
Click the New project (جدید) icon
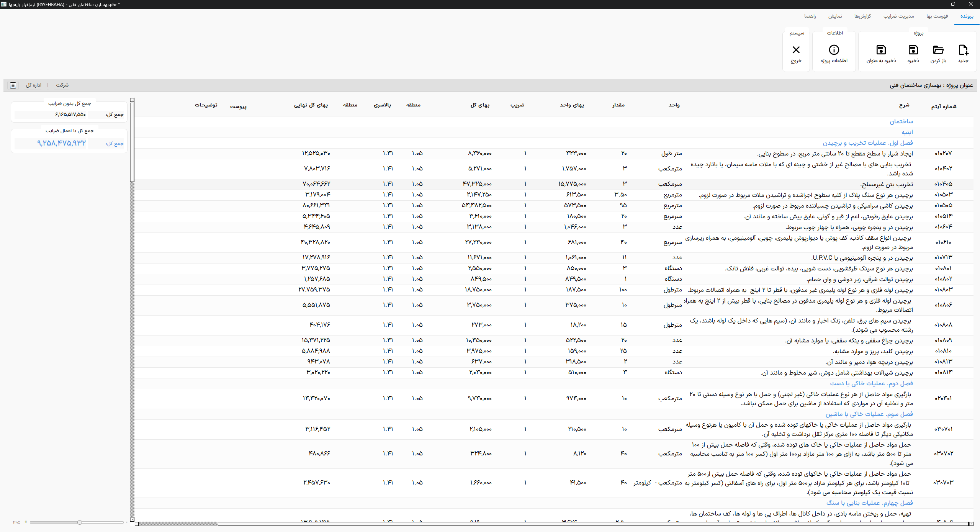pos(963,50)
